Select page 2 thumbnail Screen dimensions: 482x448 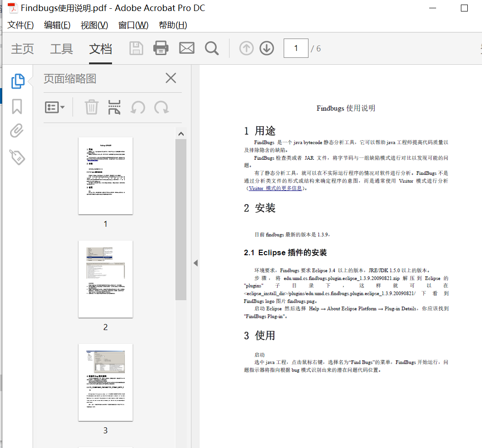pyautogui.click(x=106, y=279)
